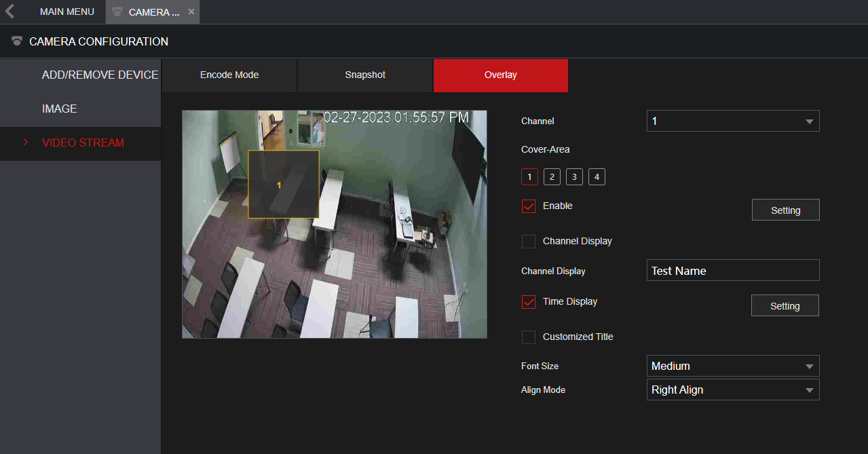The height and width of the screenshot is (454, 868).
Task: Switch to the Encode Mode tab
Action: pyautogui.click(x=229, y=75)
